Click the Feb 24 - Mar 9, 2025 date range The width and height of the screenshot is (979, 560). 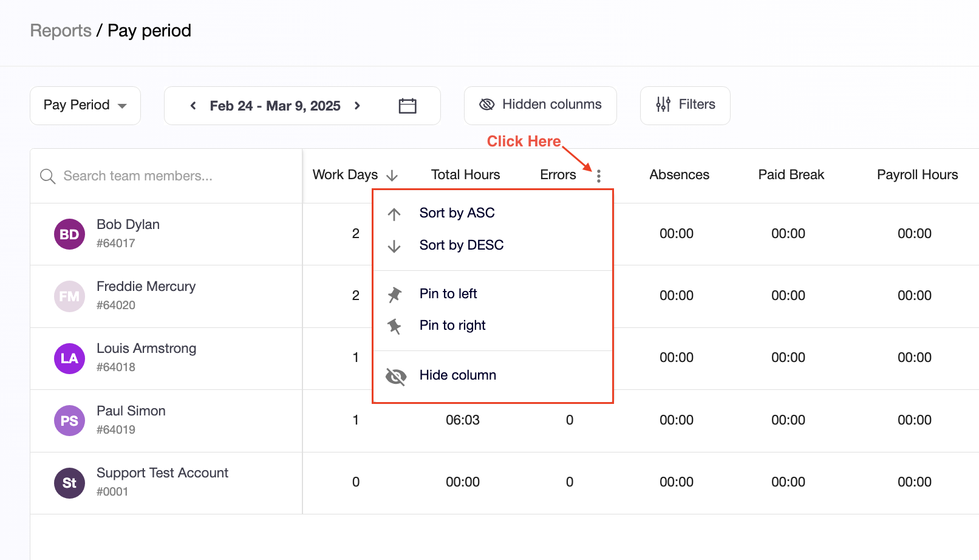pos(275,106)
